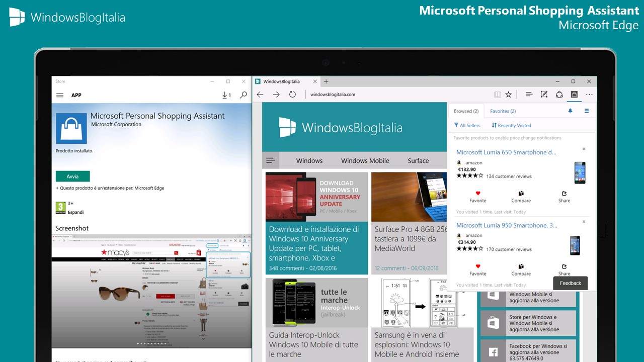644x362 pixels.
Task: Open the All Sellers filter
Action: [x=467, y=125]
